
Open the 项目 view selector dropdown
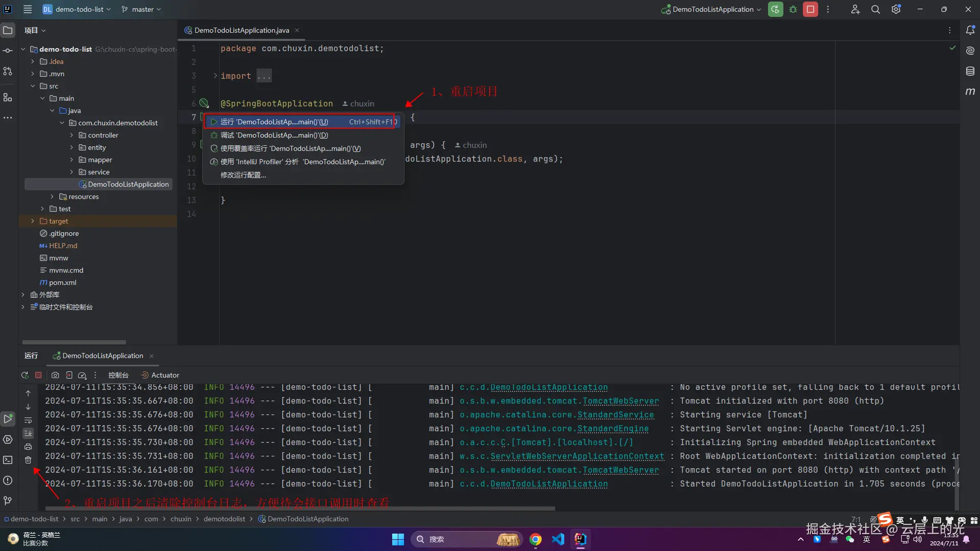click(35, 30)
